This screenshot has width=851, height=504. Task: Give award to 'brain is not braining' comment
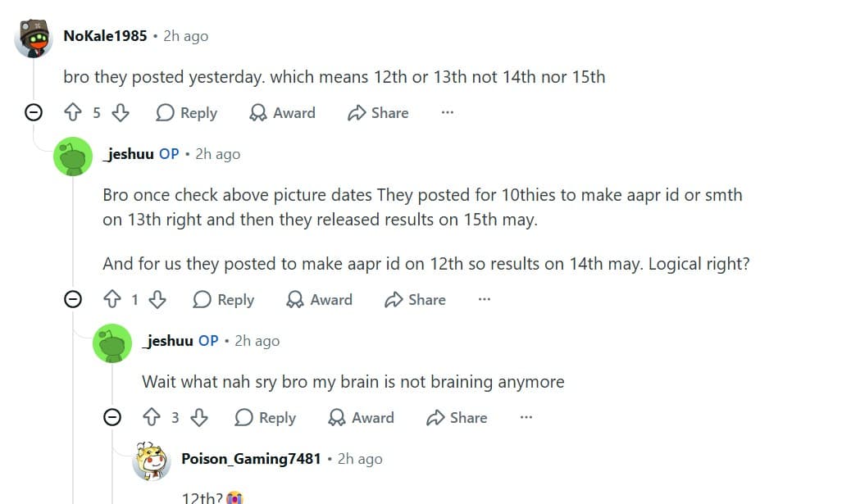361,417
